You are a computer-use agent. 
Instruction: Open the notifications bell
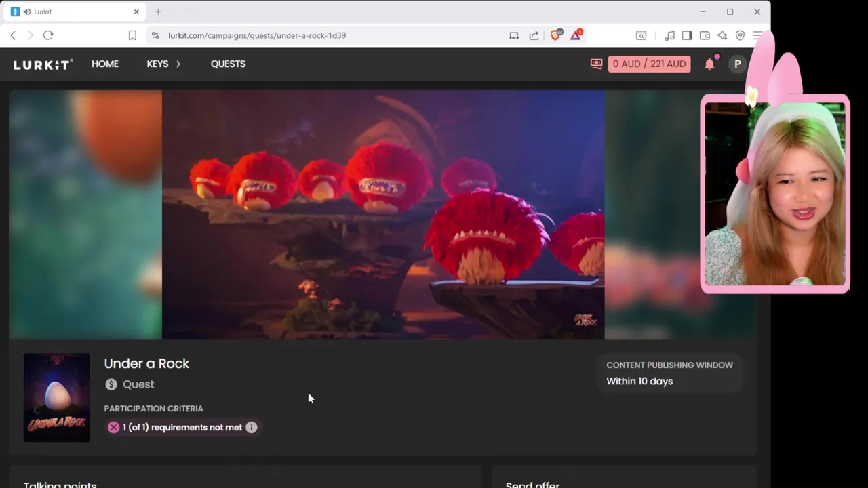(x=709, y=64)
